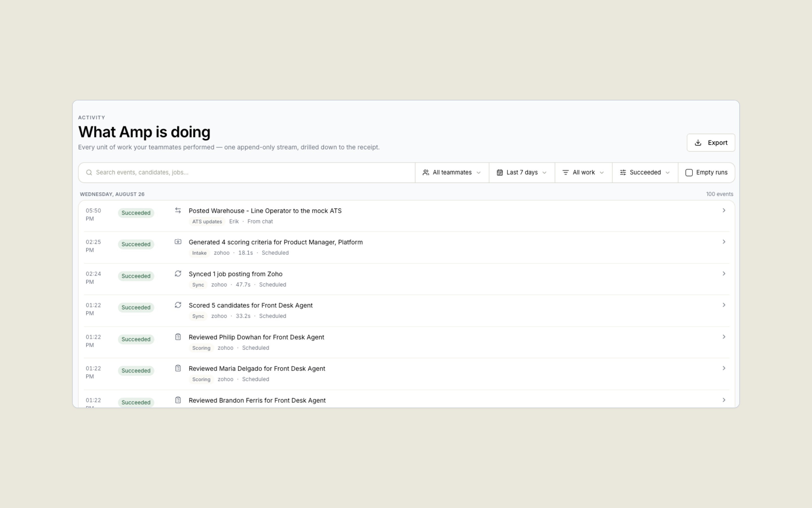Screen dimensions: 812x508
Task: Expand the Reviewed Brandon Ferris row chevron
Action: [x=724, y=400]
